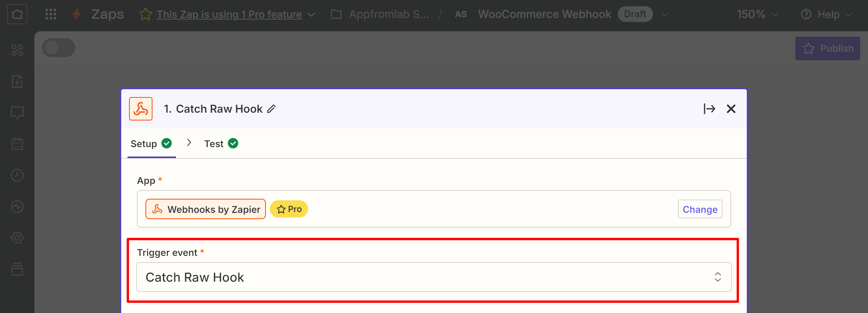Click the Help question mark icon
The width and height of the screenshot is (868, 313).
click(806, 14)
